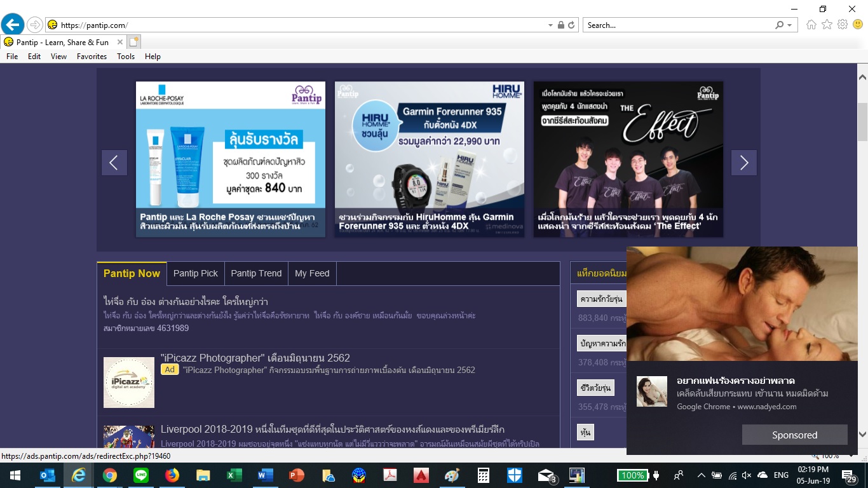Show the next banner slide arrow
The height and width of the screenshot is (488, 868).
(744, 163)
